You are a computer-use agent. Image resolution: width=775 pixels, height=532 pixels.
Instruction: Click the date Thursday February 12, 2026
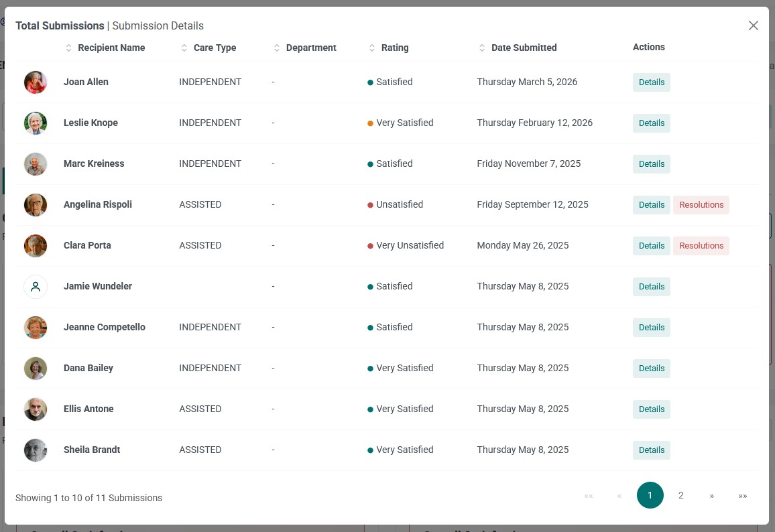click(535, 123)
